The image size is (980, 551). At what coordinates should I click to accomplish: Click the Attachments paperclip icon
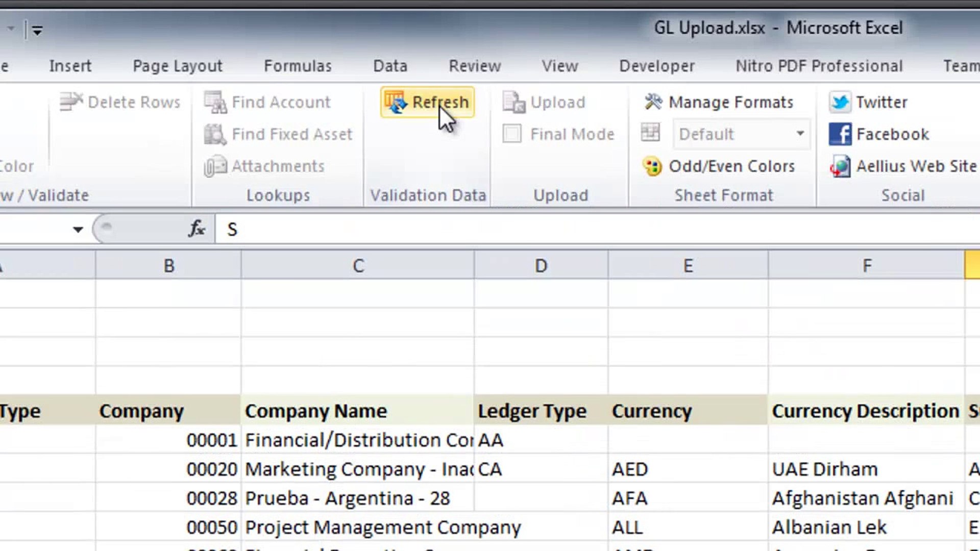coord(215,166)
